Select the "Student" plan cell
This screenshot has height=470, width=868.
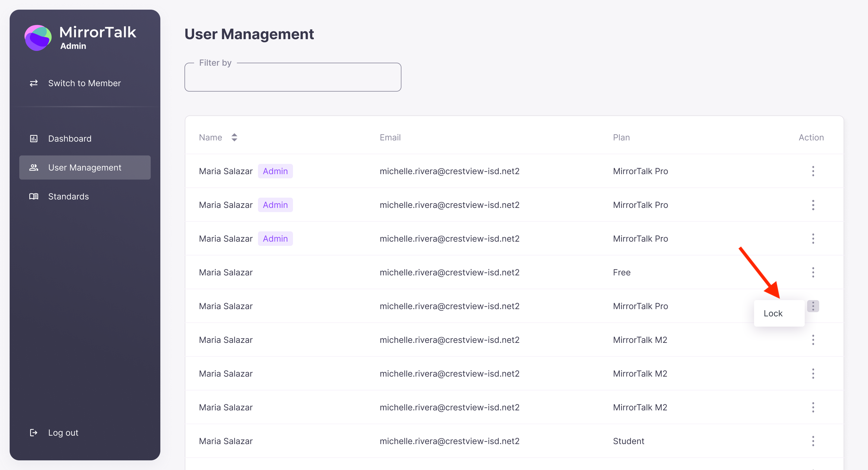[628, 441]
